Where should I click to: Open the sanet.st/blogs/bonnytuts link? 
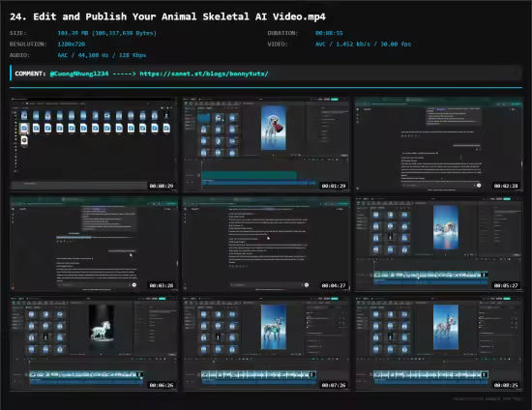(204, 73)
